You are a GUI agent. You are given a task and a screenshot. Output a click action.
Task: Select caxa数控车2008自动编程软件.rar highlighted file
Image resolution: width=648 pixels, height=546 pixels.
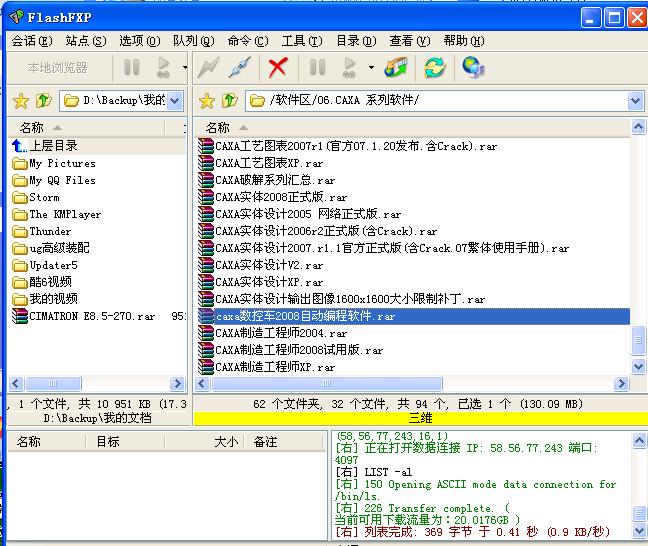tap(413, 317)
